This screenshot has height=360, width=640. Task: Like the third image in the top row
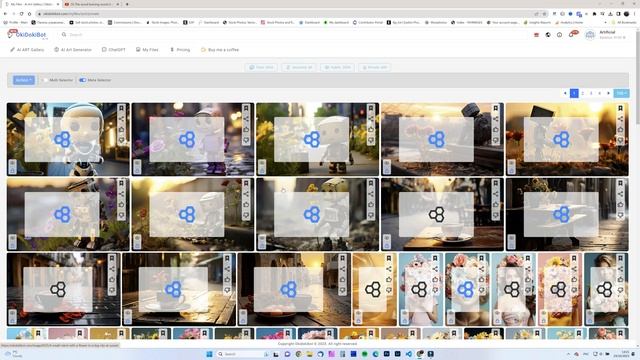click(x=371, y=129)
